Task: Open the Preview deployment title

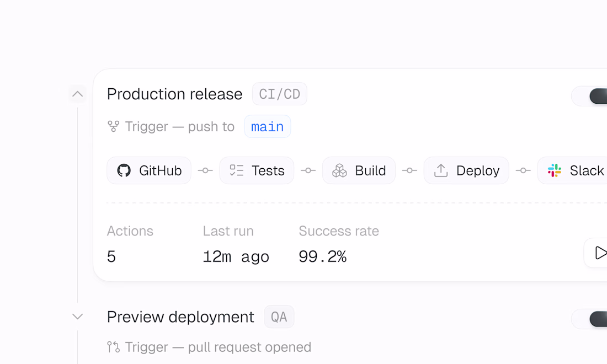Action: coord(180,317)
